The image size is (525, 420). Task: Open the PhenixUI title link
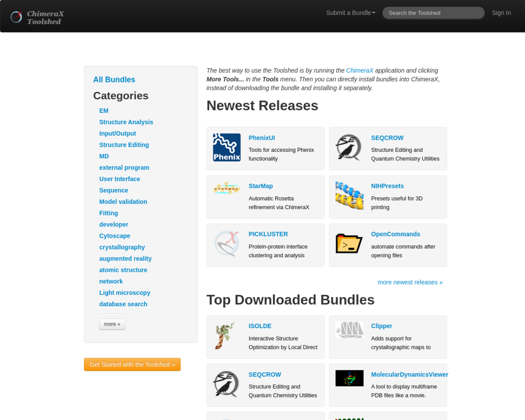pos(262,138)
